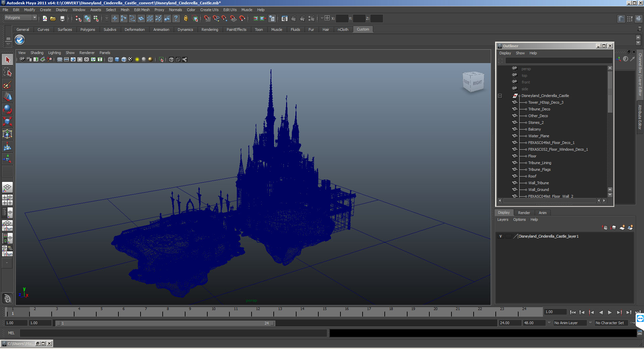
Task: Switch to four view layout
Action: (7, 200)
